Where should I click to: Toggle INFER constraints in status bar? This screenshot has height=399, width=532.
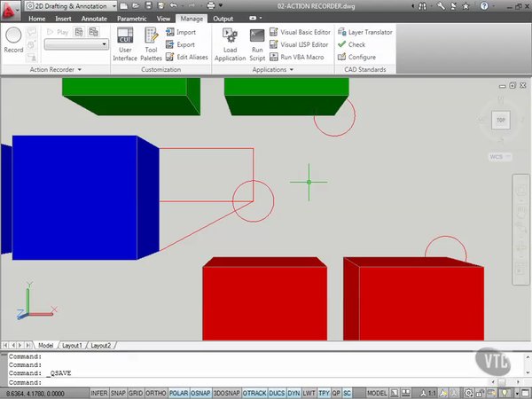point(99,393)
